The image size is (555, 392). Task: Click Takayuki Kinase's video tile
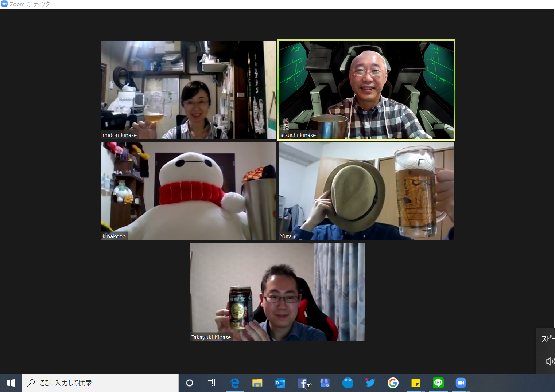coord(277,292)
